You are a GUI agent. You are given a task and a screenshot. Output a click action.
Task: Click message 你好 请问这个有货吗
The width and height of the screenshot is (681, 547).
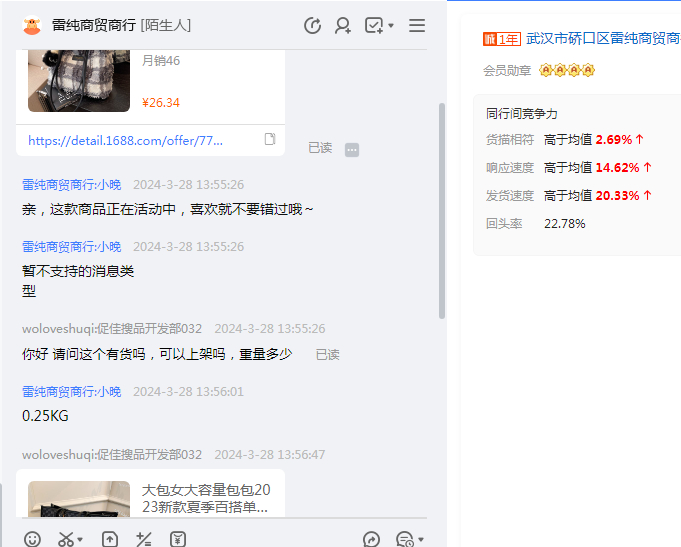pos(157,354)
